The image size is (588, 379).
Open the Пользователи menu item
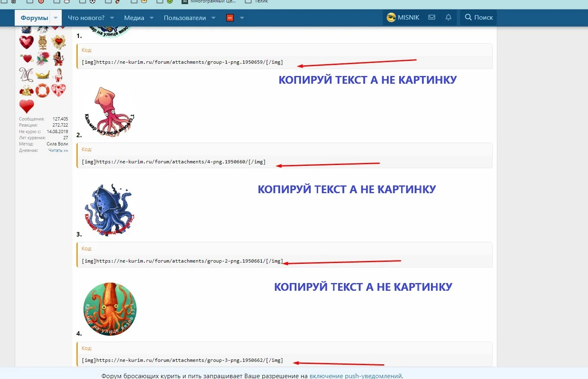pyautogui.click(x=185, y=18)
